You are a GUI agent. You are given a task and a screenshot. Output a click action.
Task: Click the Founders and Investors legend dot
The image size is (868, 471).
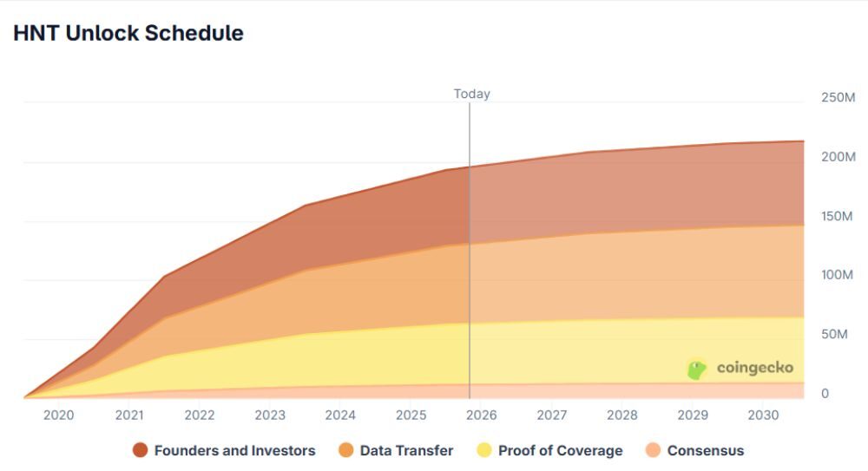click(141, 450)
